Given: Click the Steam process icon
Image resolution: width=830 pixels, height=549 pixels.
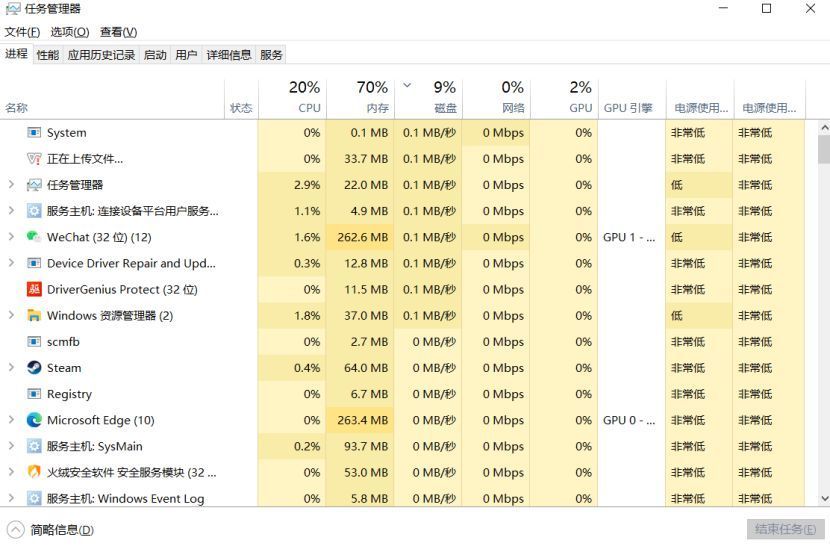Looking at the screenshot, I should pos(34,368).
